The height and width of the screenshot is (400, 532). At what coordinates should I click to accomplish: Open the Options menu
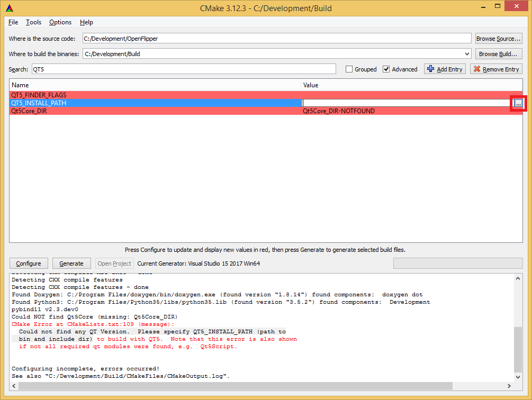click(60, 22)
